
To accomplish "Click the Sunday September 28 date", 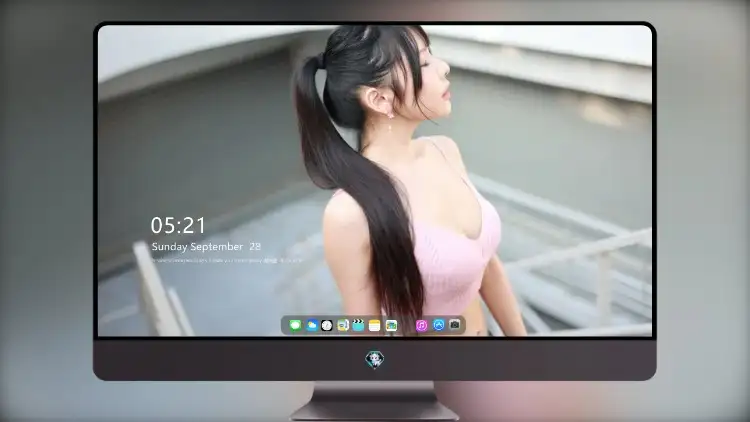I will pyautogui.click(x=206, y=246).
